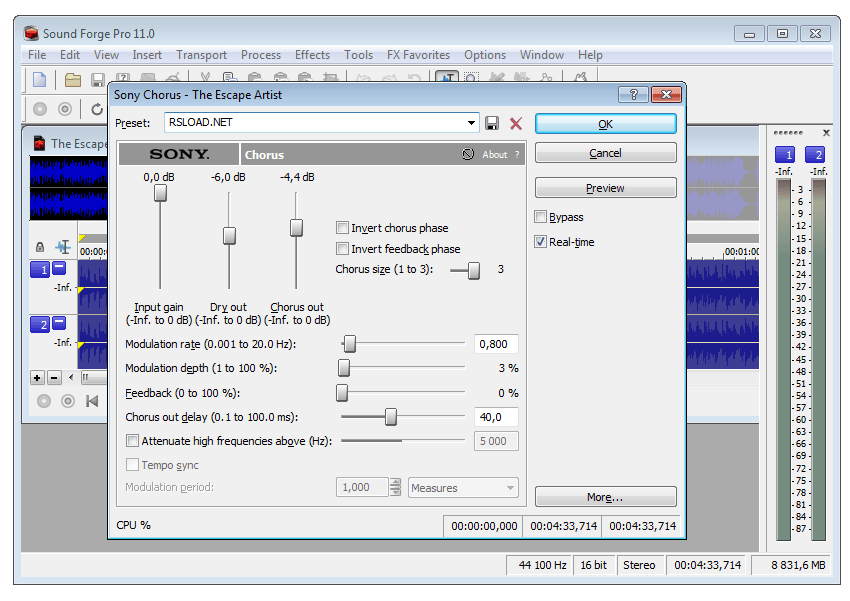Save the preset with the floppy disk icon
This screenshot has height=601, width=850.
492,124
